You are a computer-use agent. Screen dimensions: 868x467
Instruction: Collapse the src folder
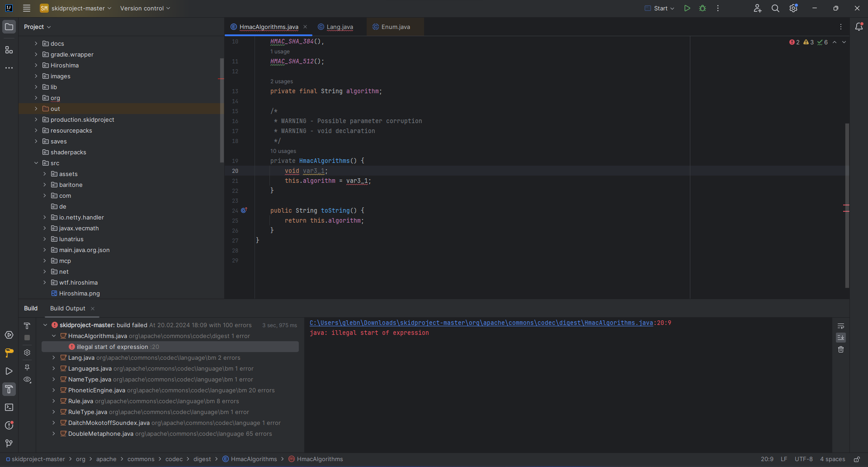coord(36,163)
